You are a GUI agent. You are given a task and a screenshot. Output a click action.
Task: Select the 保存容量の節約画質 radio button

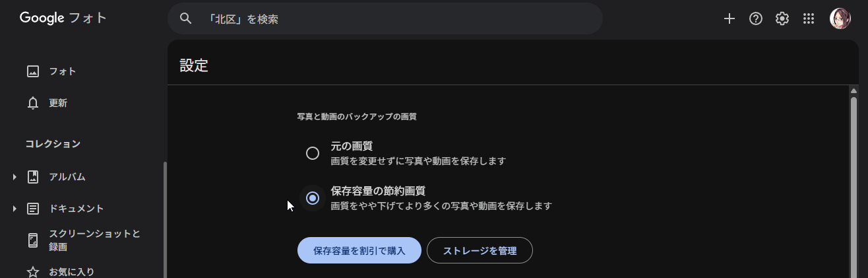pos(313,198)
